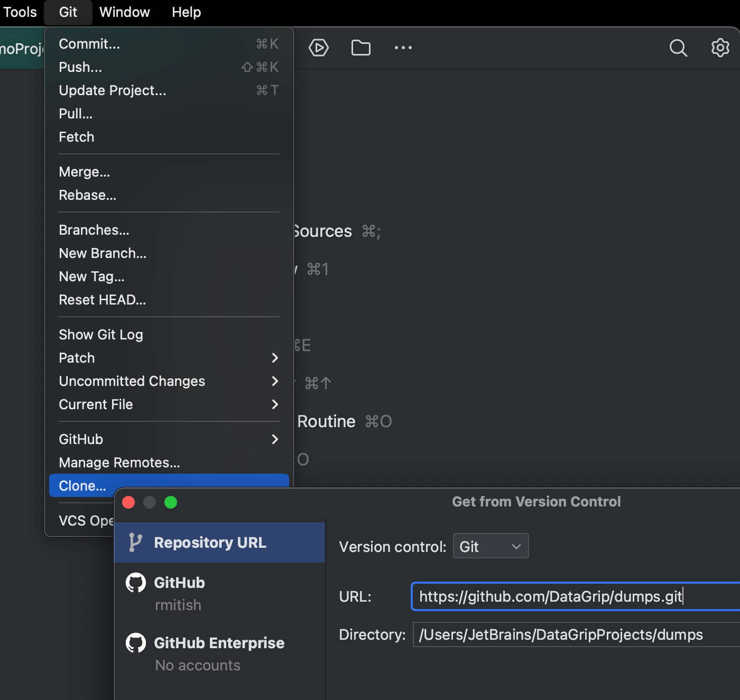
Task: Open the More Actions ellipsis toolbar icon
Action: (x=403, y=48)
